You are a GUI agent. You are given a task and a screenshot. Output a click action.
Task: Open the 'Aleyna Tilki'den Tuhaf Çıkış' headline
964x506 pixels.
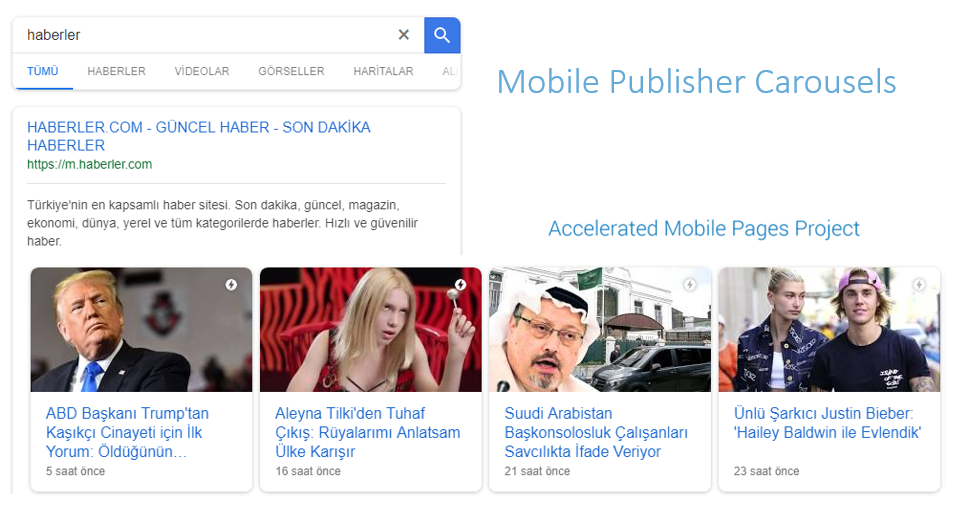[367, 432]
